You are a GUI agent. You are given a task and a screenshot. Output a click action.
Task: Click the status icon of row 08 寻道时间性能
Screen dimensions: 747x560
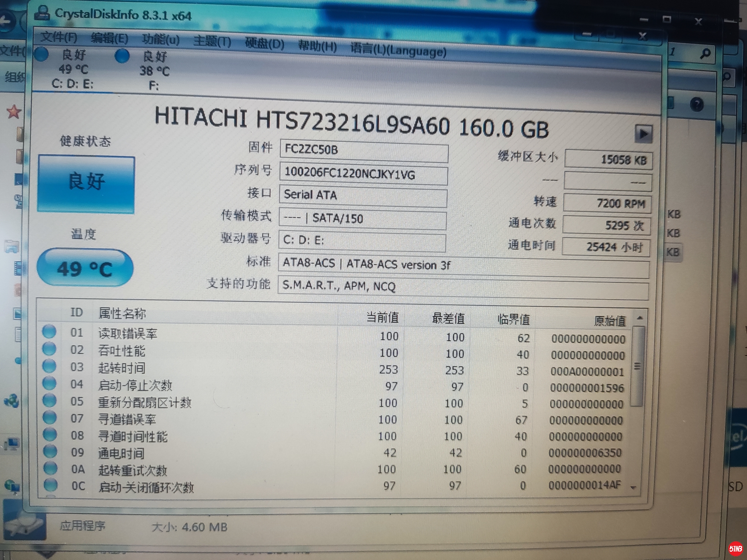point(50,434)
